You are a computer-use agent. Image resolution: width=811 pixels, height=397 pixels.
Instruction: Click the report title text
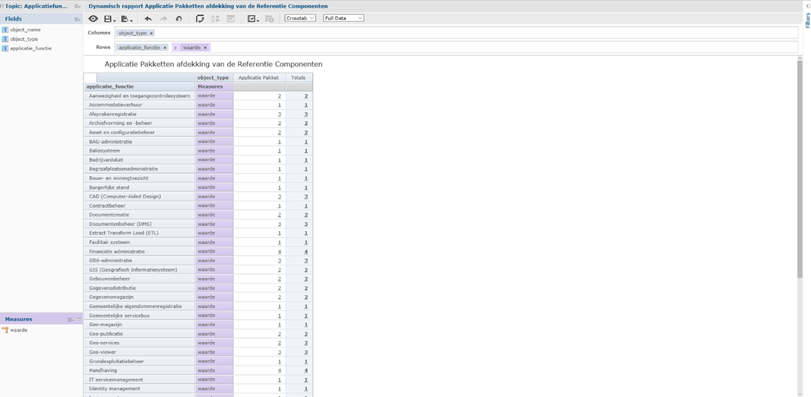[213, 65]
